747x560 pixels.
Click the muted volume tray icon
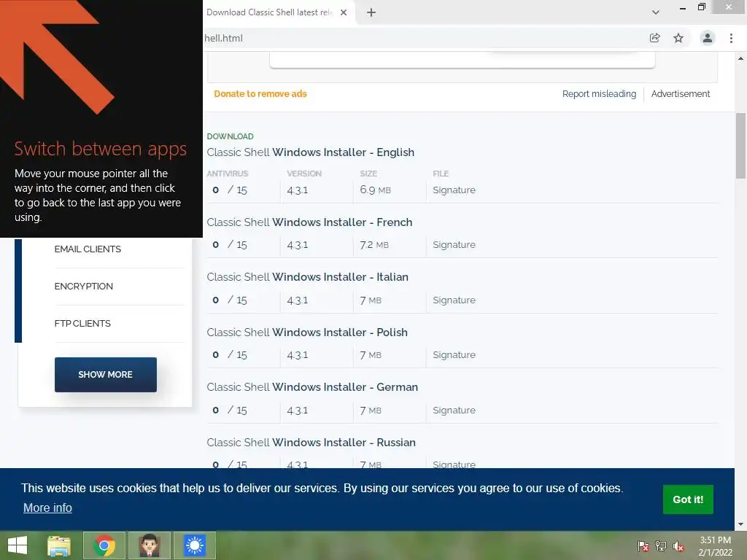click(678, 546)
